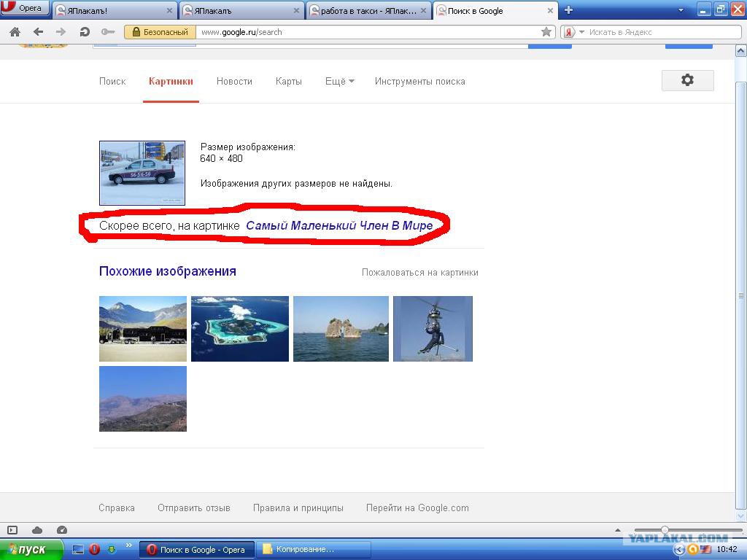Image resolution: width=747 pixels, height=560 pixels.
Task: Click the Безопасный security badge
Action: pyautogui.click(x=160, y=32)
